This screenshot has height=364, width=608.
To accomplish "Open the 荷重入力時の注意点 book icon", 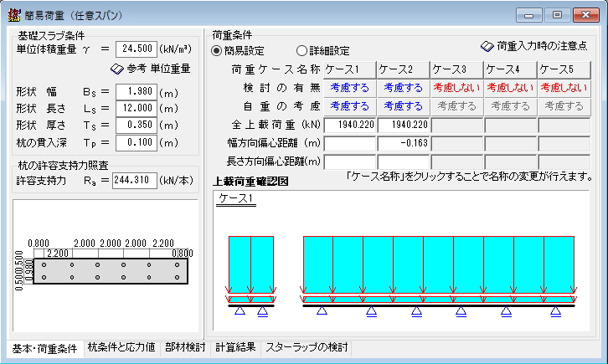I will [x=487, y=47].
